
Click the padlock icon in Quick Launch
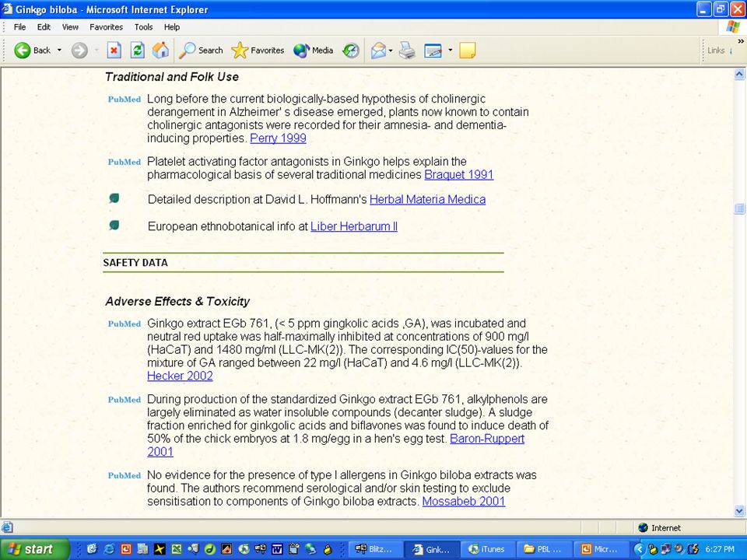point(328,549)
